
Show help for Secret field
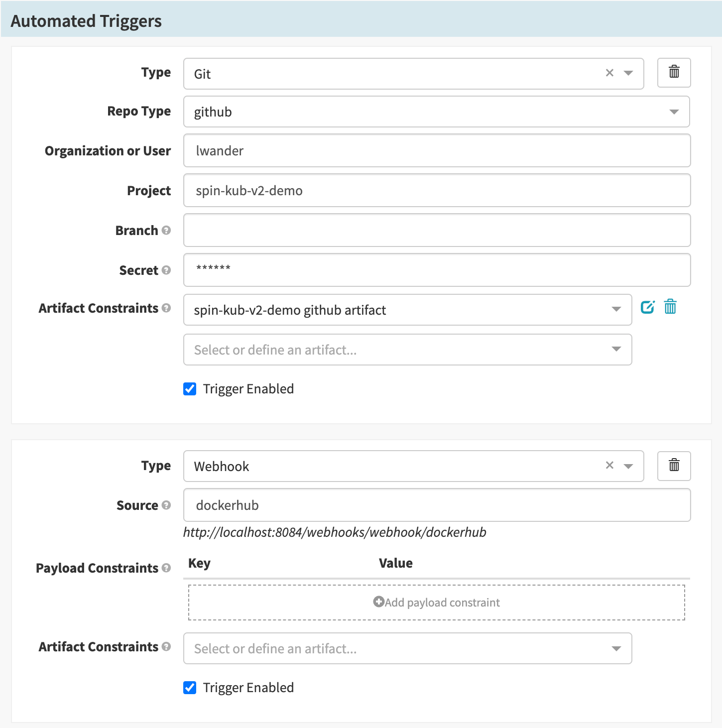click(166, 270)
